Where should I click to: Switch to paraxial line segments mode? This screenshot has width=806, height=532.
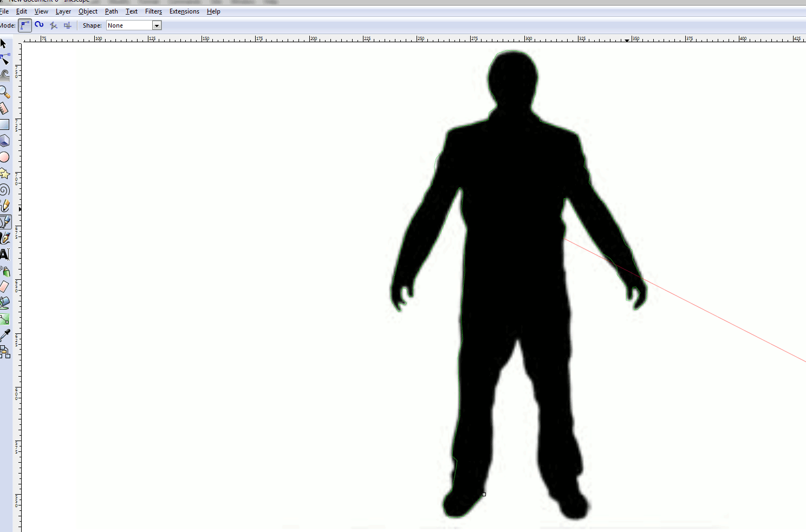67,25
